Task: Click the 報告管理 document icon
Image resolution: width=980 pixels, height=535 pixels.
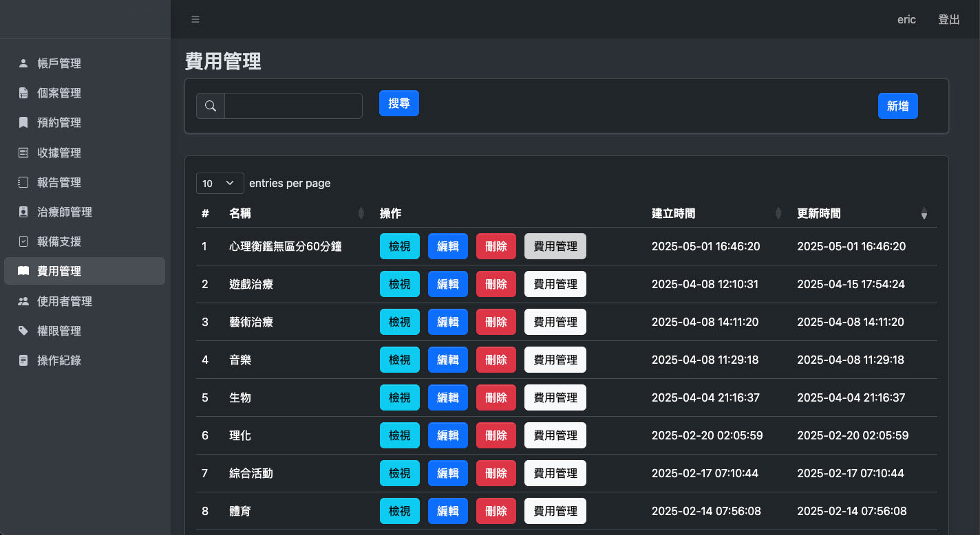Action: (22, 182)
